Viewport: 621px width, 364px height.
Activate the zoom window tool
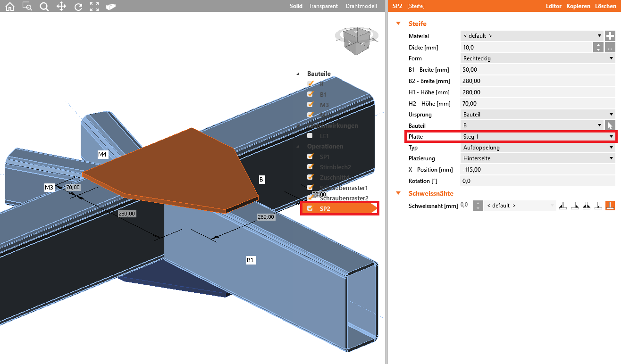click(27, 7)
